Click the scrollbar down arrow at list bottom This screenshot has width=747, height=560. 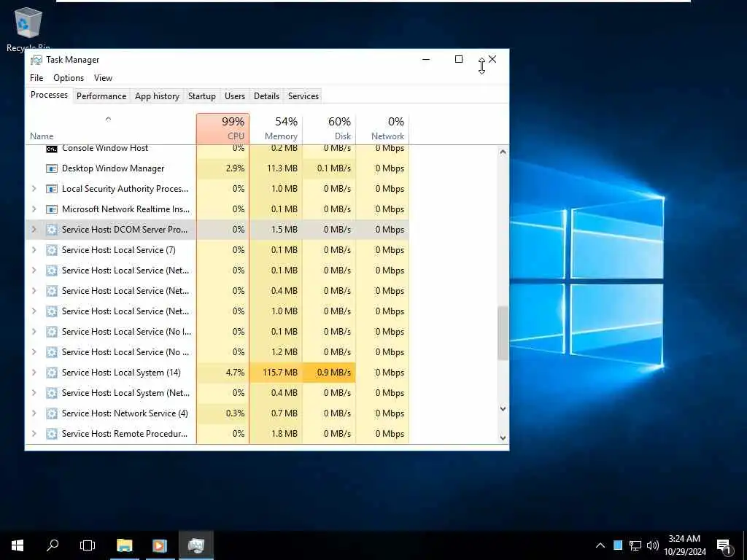[x=503, y=438]
